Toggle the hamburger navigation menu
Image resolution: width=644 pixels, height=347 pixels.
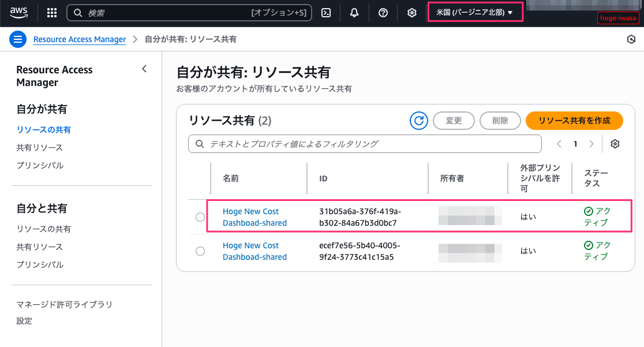tap(18, 39)
